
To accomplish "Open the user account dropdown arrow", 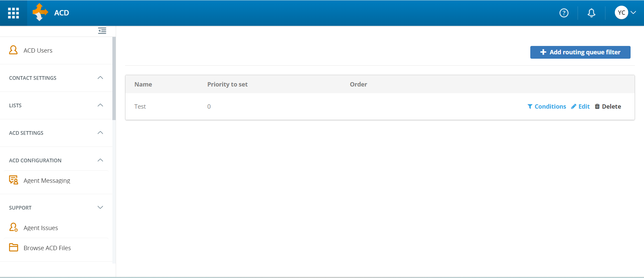I will click(x=633, y=13).
